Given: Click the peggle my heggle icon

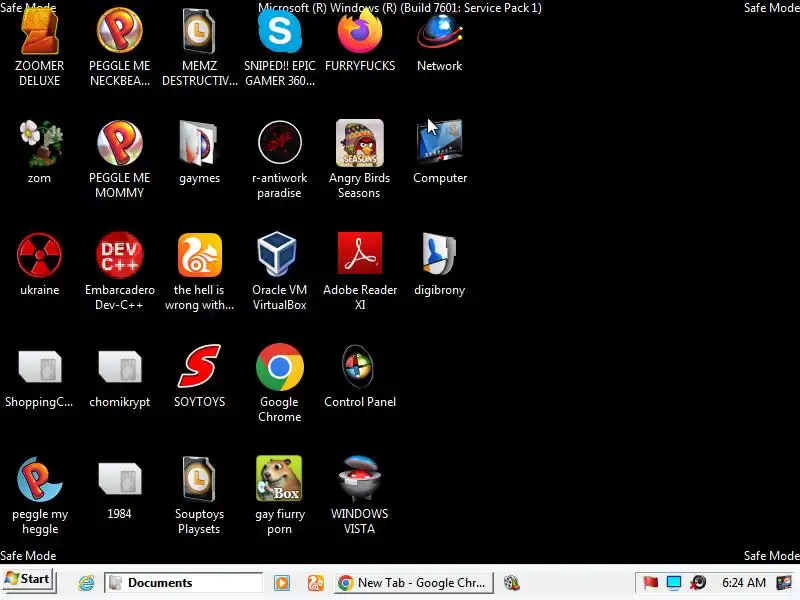Looking at the screenshot, I should pyautogui.click(x=39, y=479).
